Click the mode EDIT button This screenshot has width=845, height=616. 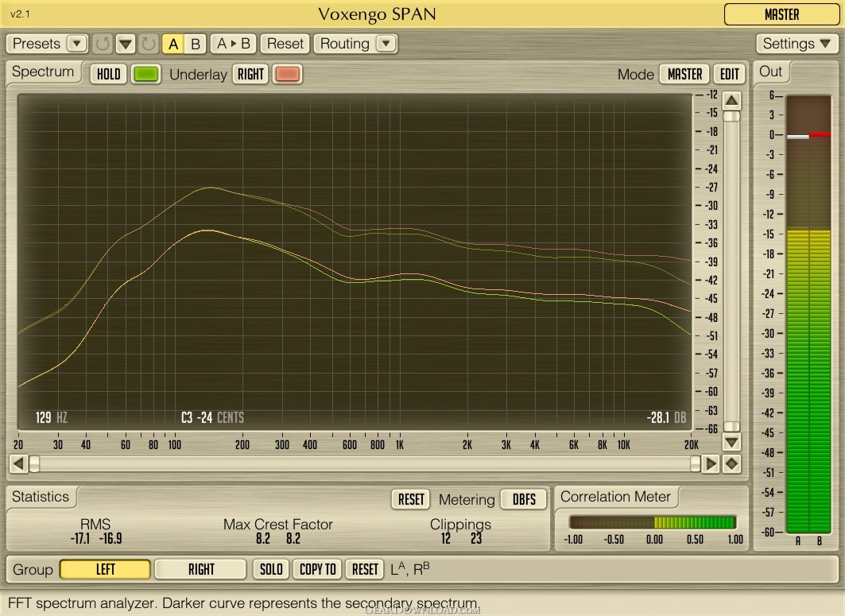click(729, 75)
